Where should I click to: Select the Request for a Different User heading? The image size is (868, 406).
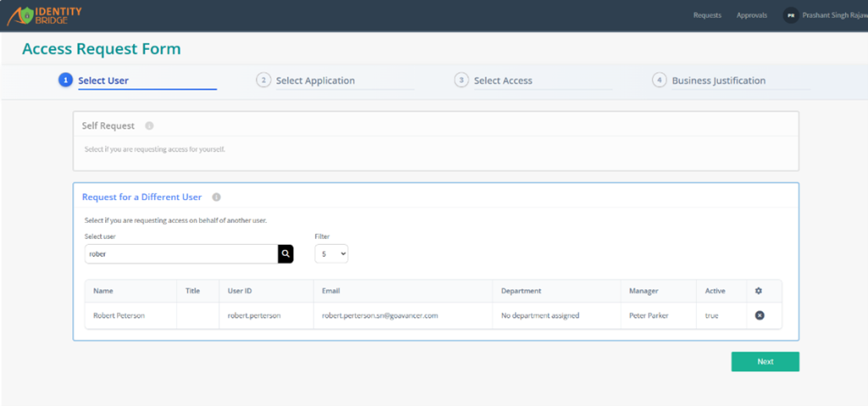tap(142, 197)
